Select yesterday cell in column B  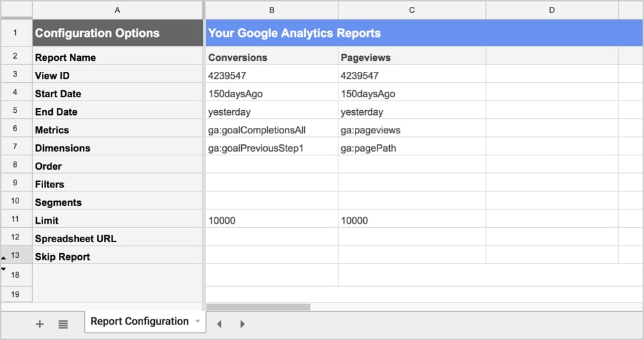click(271, 110)
